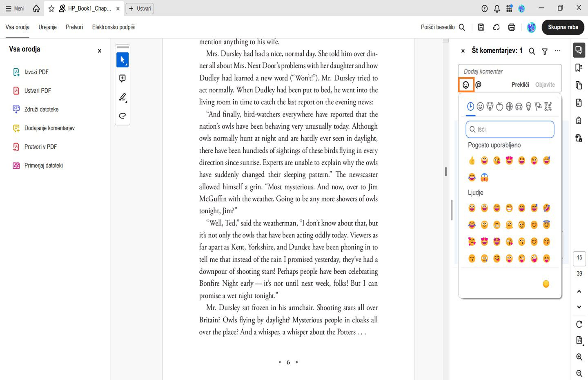Click the Objavite button
588x380 pixels.
545,85
